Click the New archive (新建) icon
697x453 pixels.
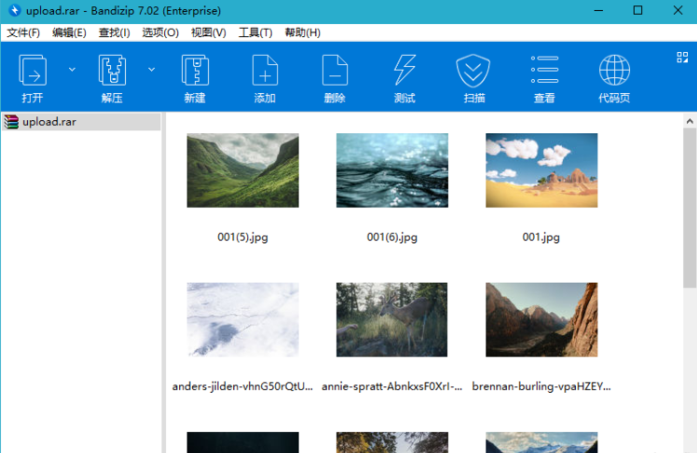(195, 70)
